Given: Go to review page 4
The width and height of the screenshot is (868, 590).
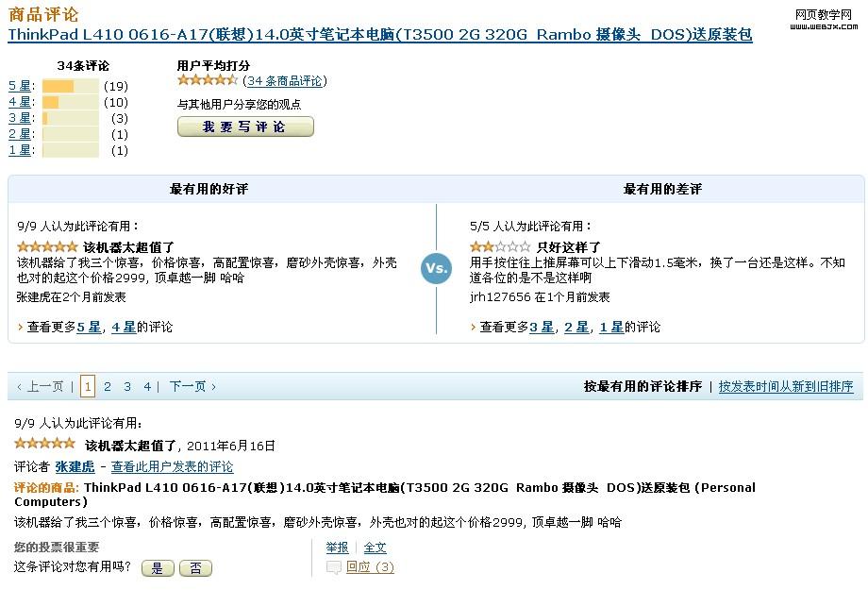Looking at the screenshot, I should (x=147, y=386).
